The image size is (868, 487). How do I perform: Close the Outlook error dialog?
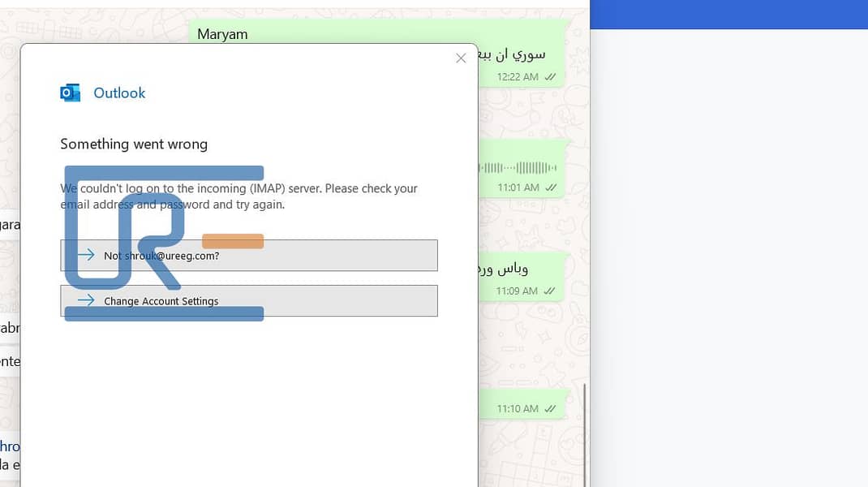click(461, 58)
